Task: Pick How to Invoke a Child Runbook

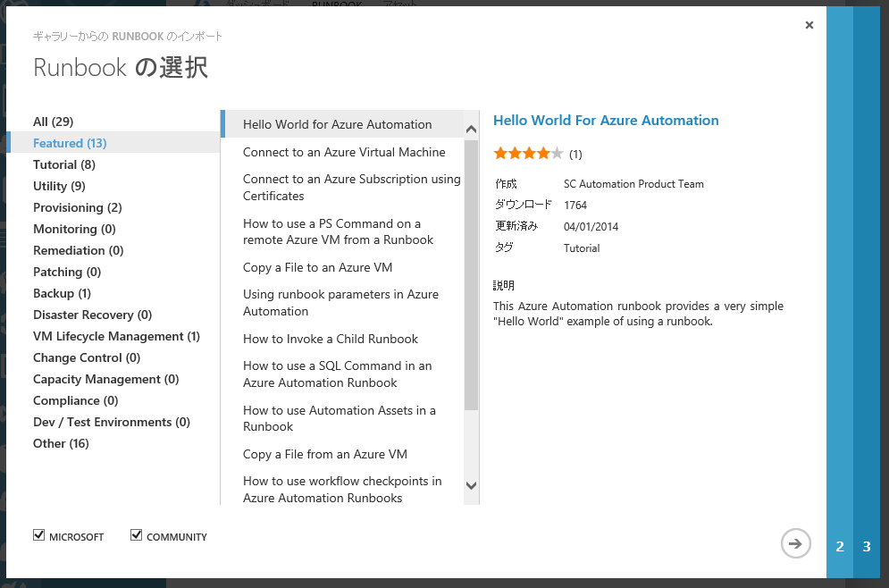Action: point(331,339)
